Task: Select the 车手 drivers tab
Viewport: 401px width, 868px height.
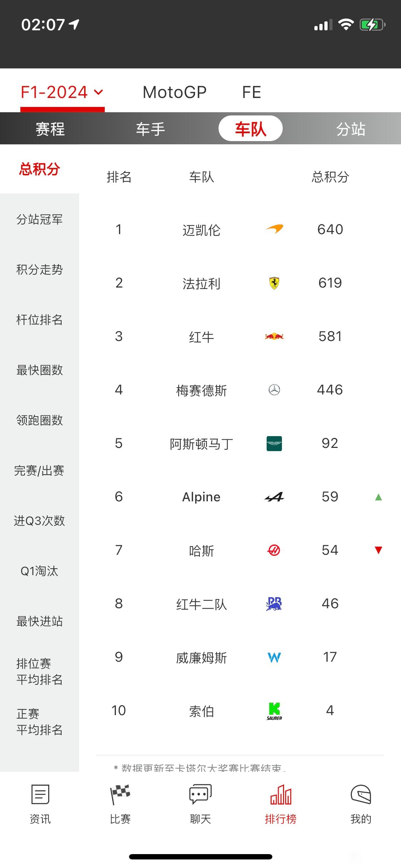Action: [150, 129]
